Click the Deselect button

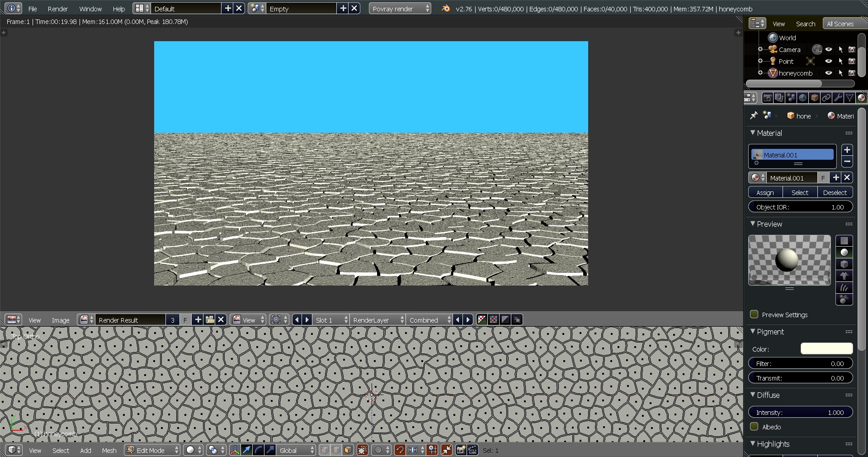click(835, 192)
